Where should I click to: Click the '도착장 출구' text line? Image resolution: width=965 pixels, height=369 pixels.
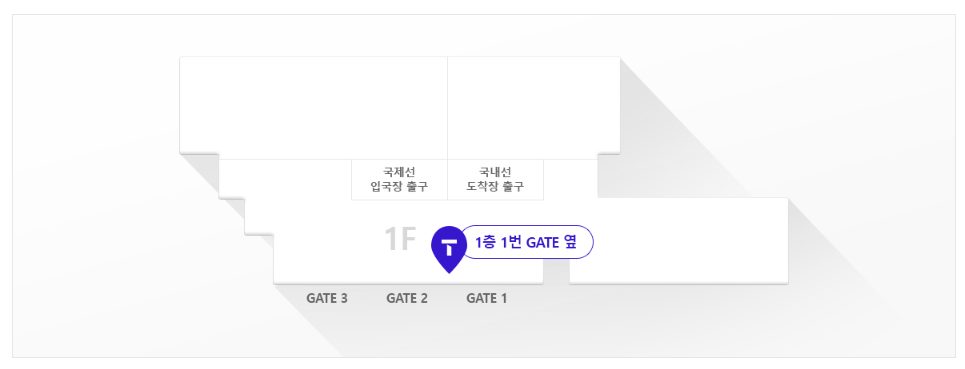click(495, 187)
